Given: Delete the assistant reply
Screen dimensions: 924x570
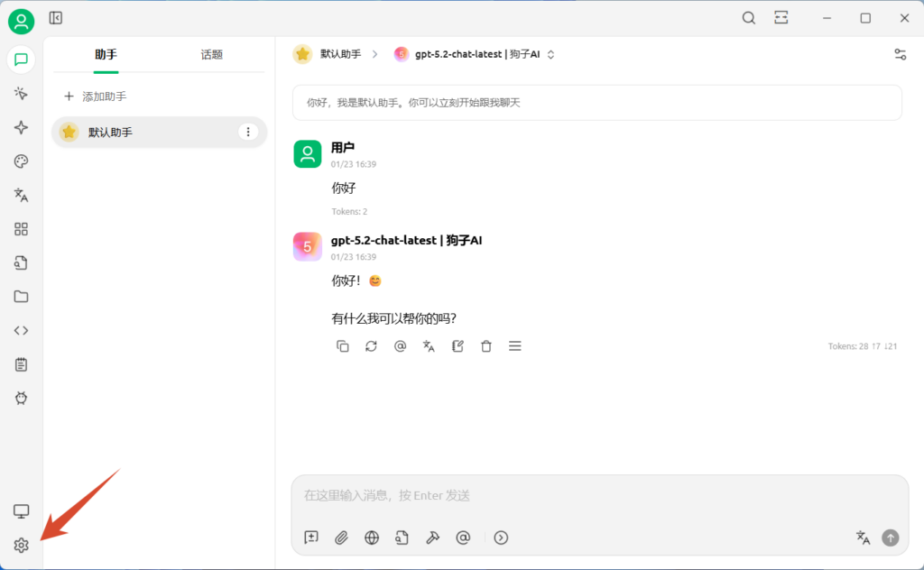Looking at the screenshot, I should pyautogui.click(x=486, y=346).
